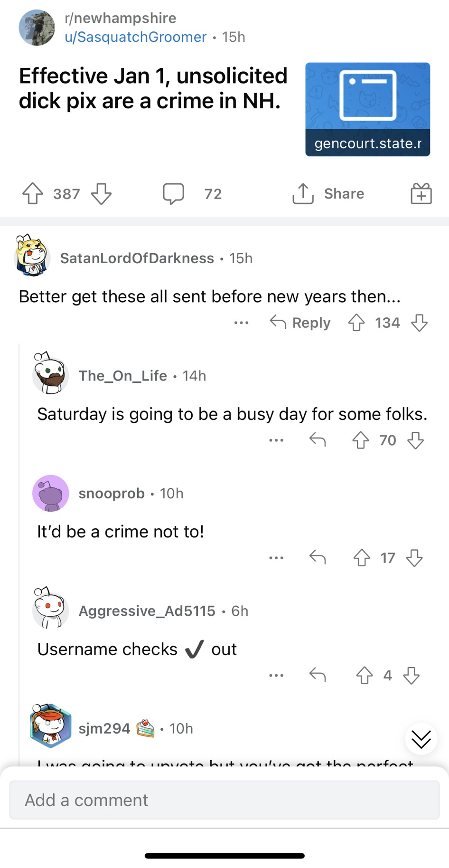Reply arrow on snooprob's comment
Screen dimensions: 449x868
click(x=318, y=557)
